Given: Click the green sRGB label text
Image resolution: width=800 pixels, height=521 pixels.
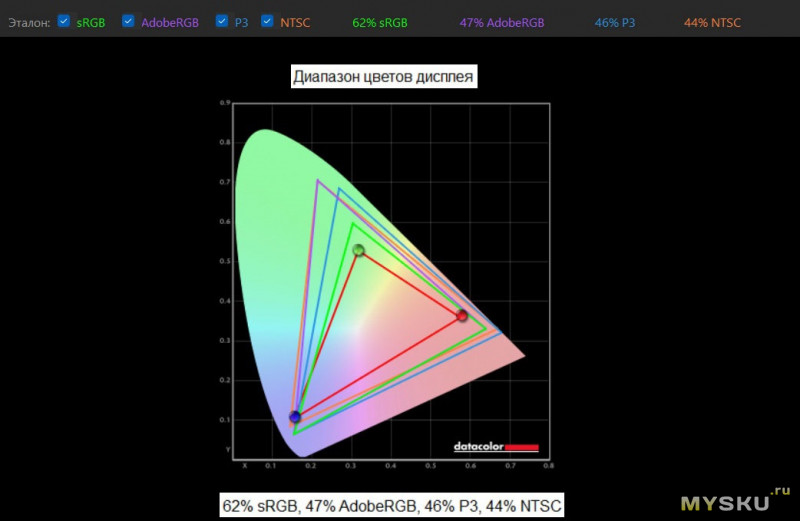Looking at the screenshot, I should tap(90, 22).
